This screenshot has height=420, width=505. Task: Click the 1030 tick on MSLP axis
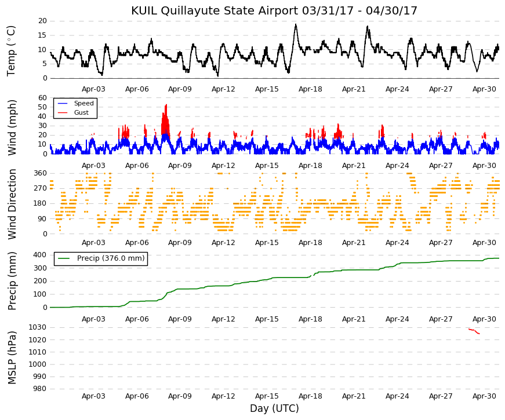point(37,327)
